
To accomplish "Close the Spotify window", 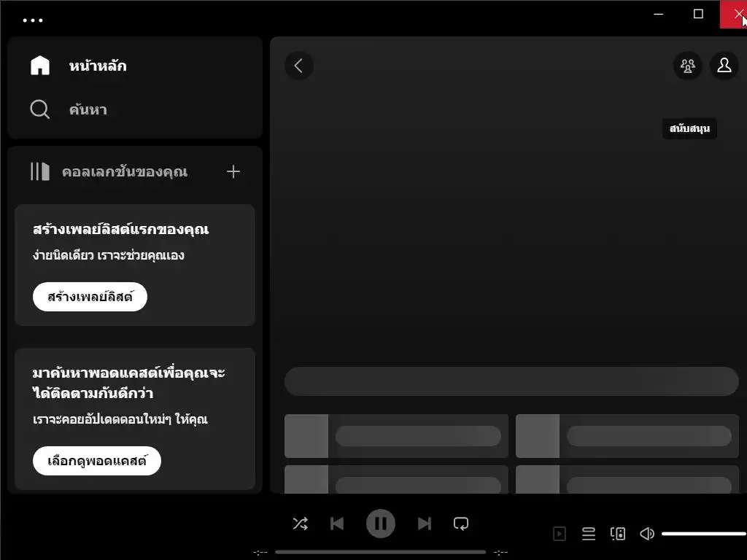I will click(734, 14).
